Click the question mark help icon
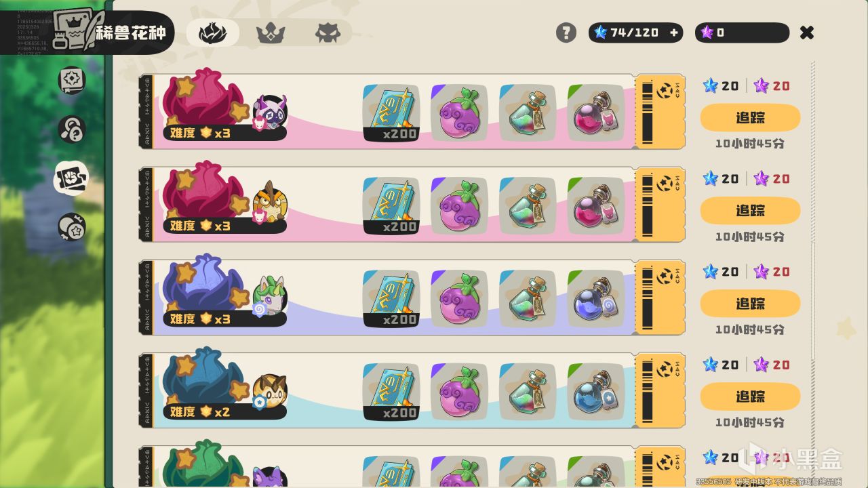The image size is (868, 488). point(566,33)
